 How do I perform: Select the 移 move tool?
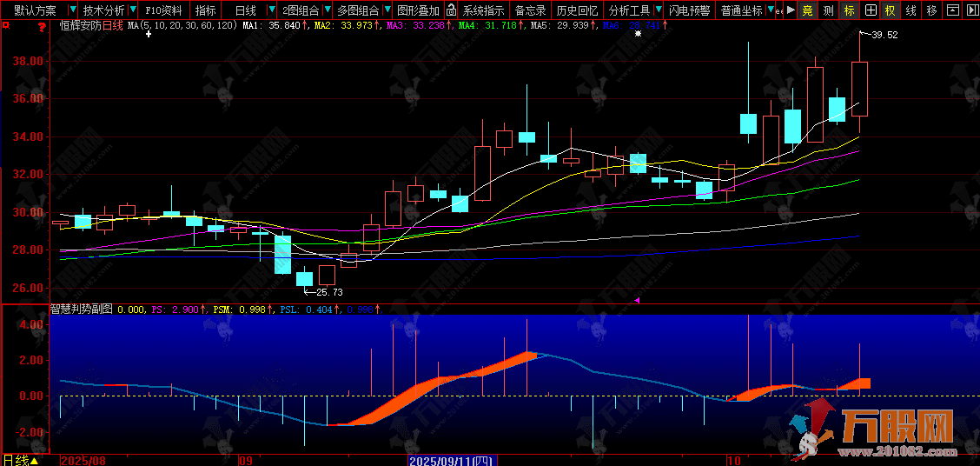tap(931, 10)
